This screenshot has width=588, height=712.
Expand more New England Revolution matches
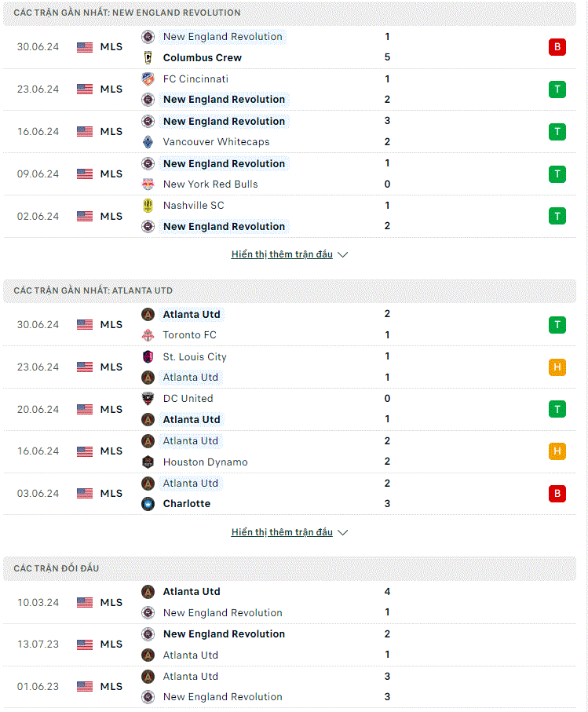[x=289, y=254]
